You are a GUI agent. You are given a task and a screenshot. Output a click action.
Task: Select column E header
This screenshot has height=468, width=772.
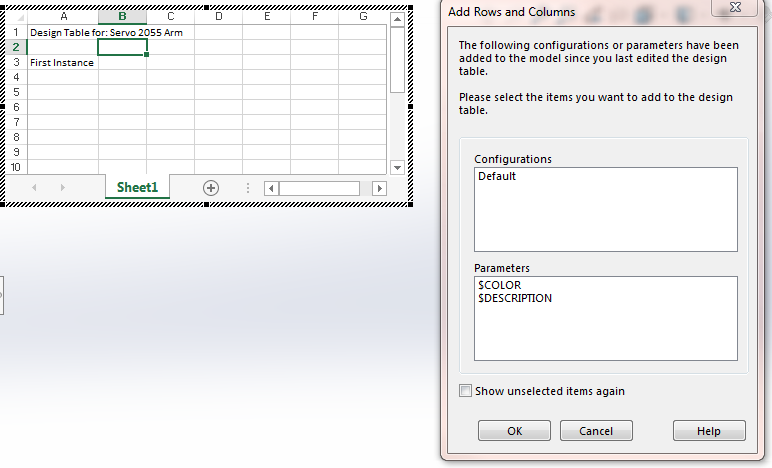pos(266,17)
